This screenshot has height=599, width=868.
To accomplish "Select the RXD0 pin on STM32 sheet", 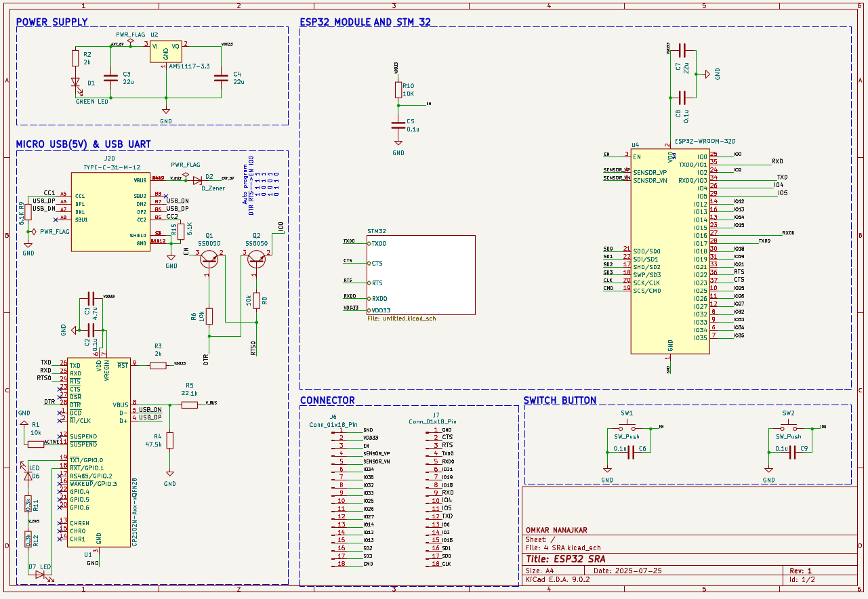I will pyautogui.click(x=377, y=298).
